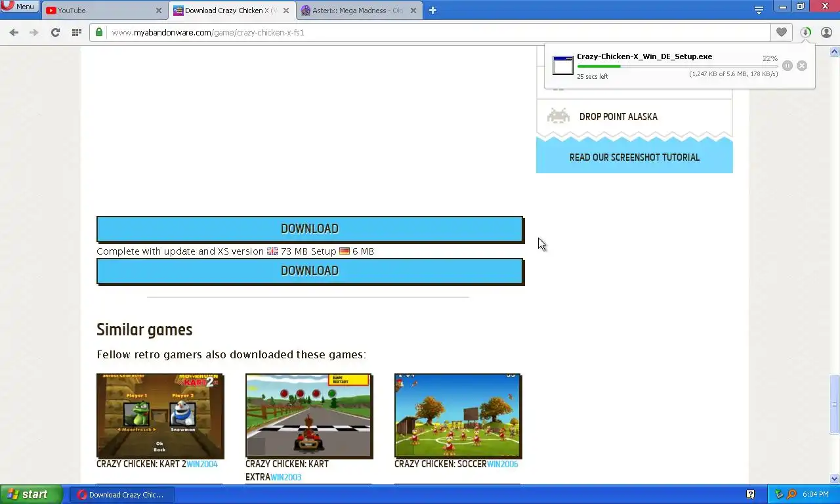Close the YouTube tab
This screenshot has height=504, width=840.
(x=158, y=10)
